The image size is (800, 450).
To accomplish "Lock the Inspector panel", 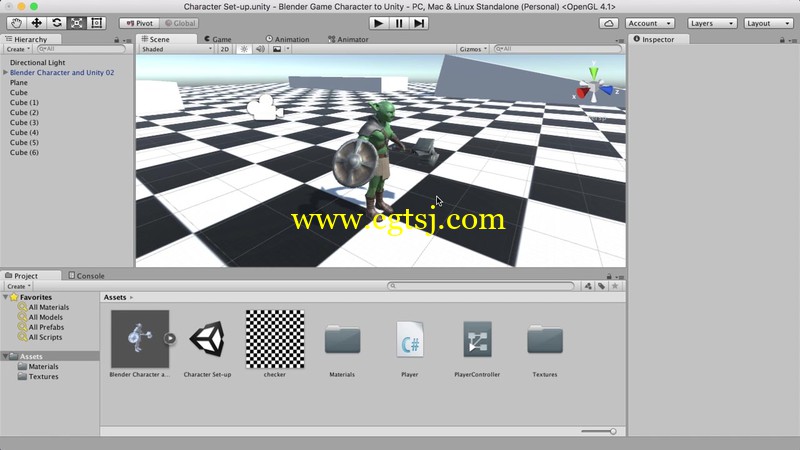I will (x=782, y=40).
